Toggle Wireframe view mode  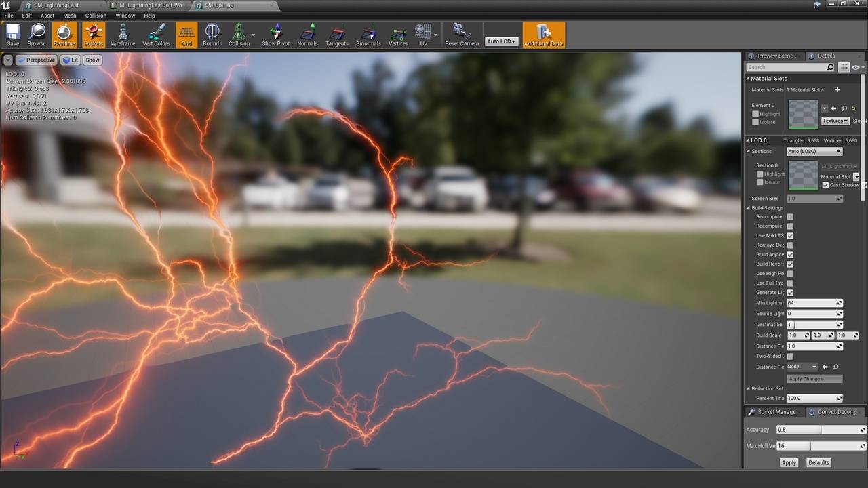tap(123, 35)
